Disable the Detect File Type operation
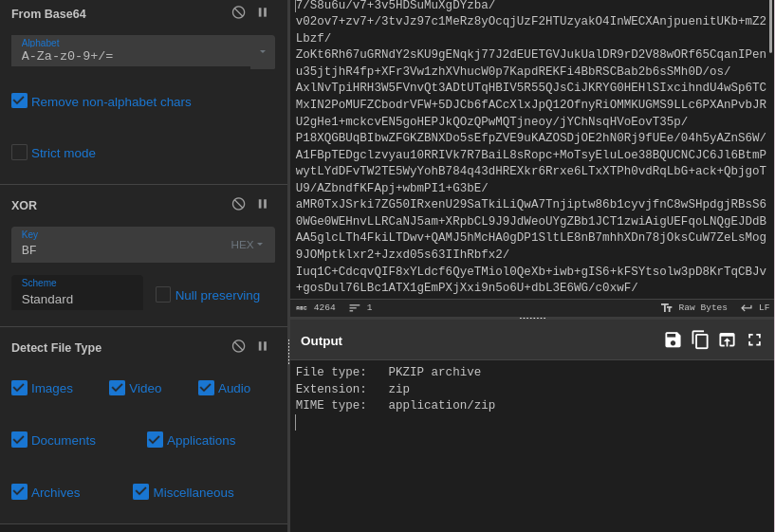 pyautogui.click(x=238, y=346)
